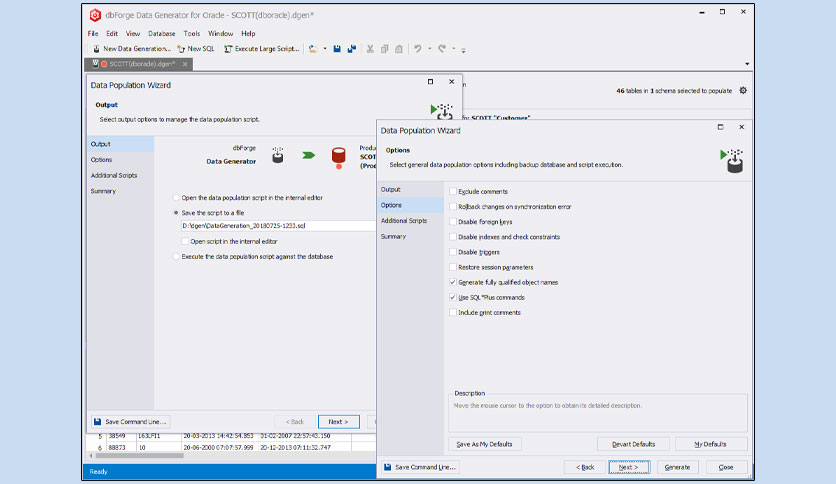Screen dimensions: 836x484
Task: Tick Open script in the internal editor
Action: click(x=185, y=241)
